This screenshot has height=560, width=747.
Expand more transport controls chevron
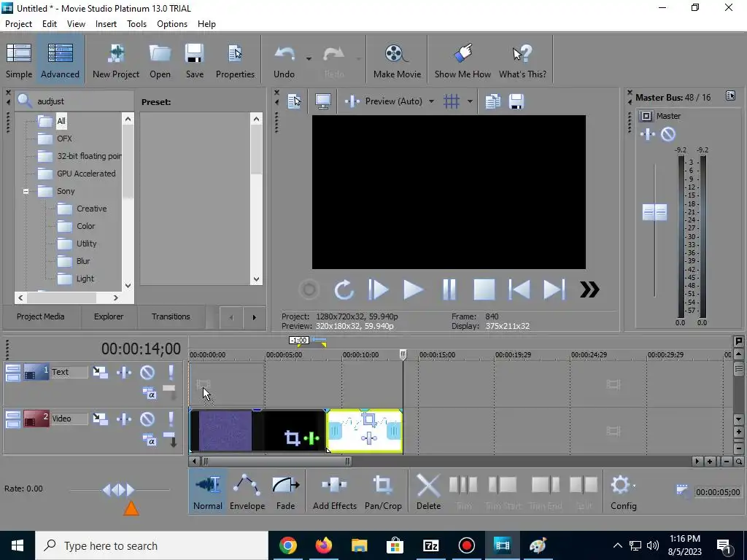click(x=589, y=289)
